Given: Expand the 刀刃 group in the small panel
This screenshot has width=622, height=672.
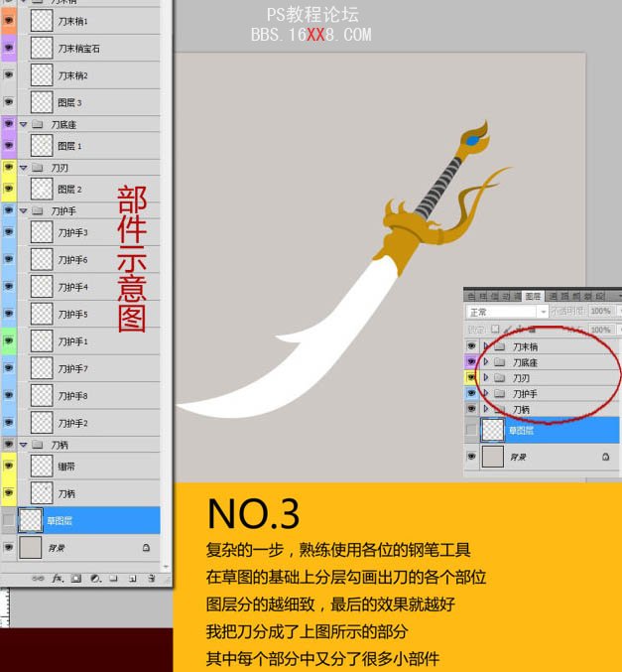Looking at the screenshot, I should coord(486,377).
